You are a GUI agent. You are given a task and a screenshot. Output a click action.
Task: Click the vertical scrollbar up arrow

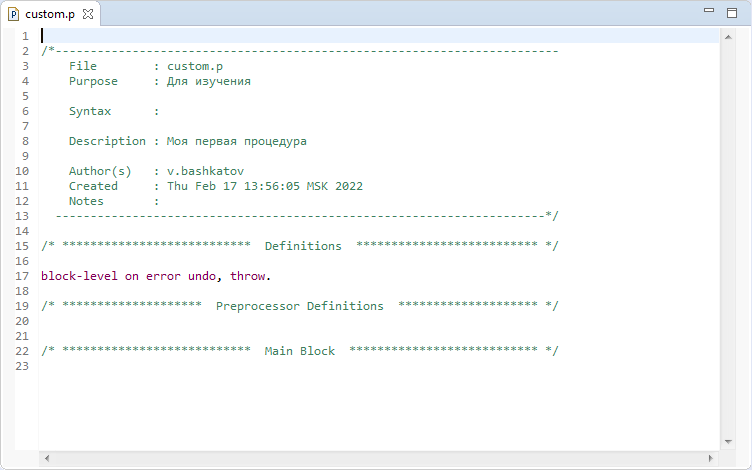pos(728,37)
